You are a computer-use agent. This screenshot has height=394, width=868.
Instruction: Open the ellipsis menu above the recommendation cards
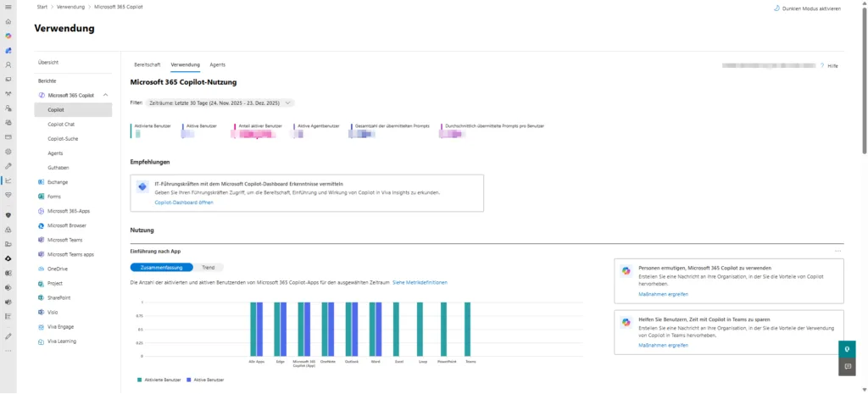coord(837,252)
